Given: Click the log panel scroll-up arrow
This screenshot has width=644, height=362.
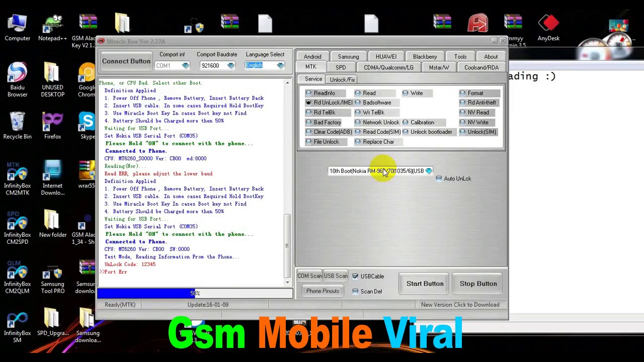Looking at the screenshot, I should (287, 83).
